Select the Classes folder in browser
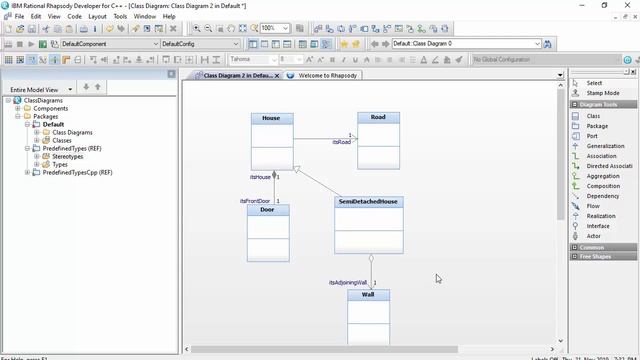 pyautogui.click(x=62, y=140)
